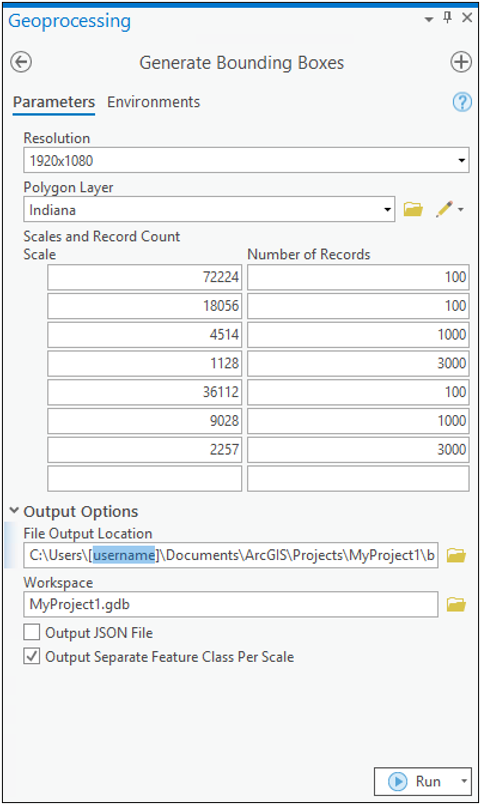Toggle auto-hide pin icon of Geoprocessing pane
Viewport: 481px width, 805px height.
(x=448, y=18)
